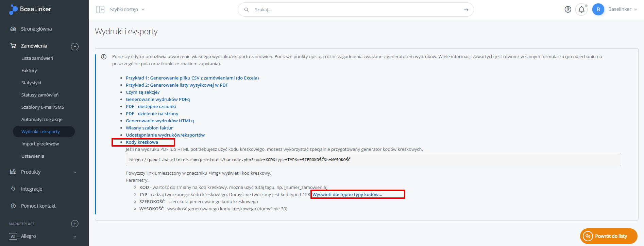
Task: Click the Produkty warehouse icon
Action: [x=13, y=172]
